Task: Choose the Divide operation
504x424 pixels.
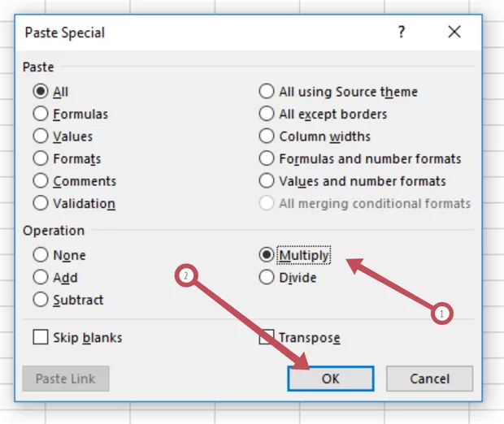Action: (x=267, y=277)
